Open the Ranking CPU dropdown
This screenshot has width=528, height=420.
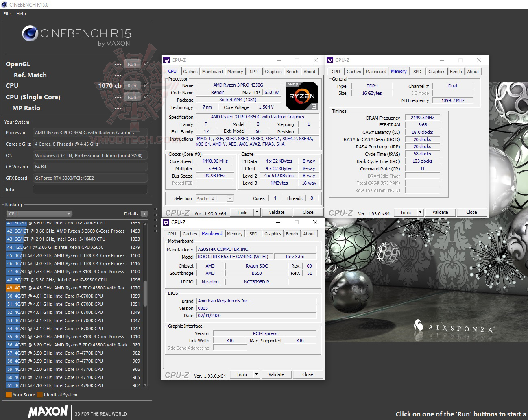pos(39,214)
